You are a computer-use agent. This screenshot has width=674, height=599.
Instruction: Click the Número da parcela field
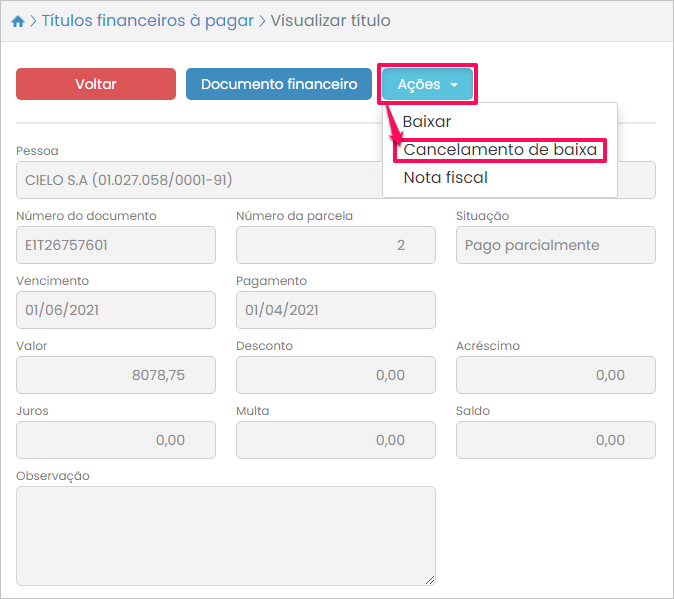(336, 245)
